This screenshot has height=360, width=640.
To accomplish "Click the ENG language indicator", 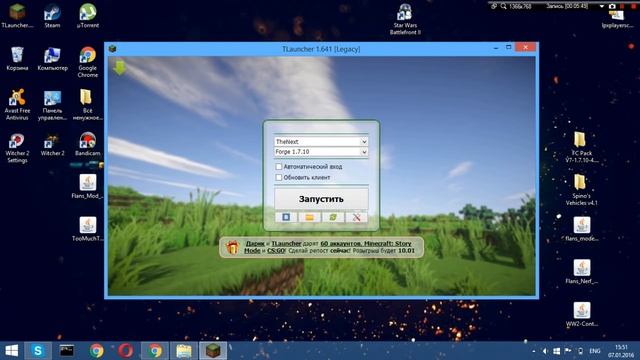I will pos(595,351).
